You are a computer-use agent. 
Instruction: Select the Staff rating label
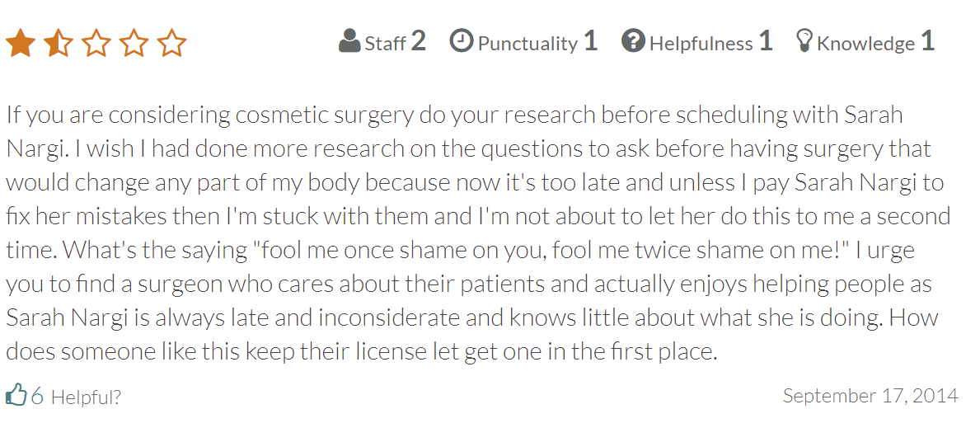(385, 43)
